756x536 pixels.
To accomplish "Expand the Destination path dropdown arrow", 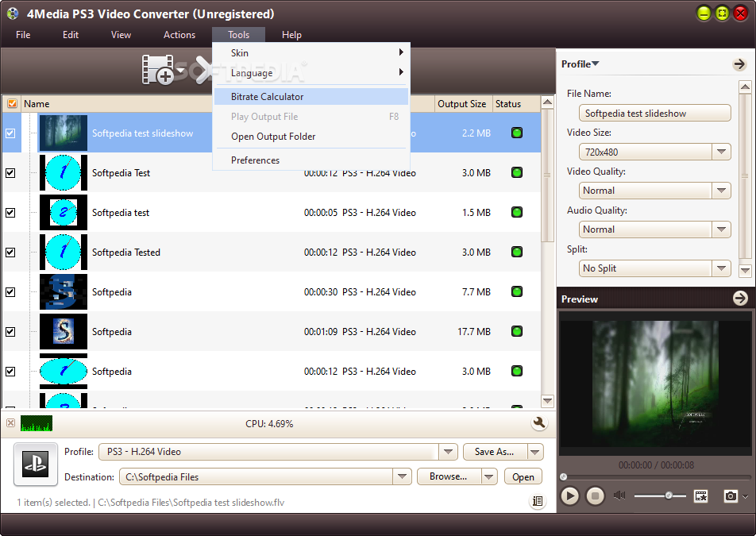I will [402, 476].
